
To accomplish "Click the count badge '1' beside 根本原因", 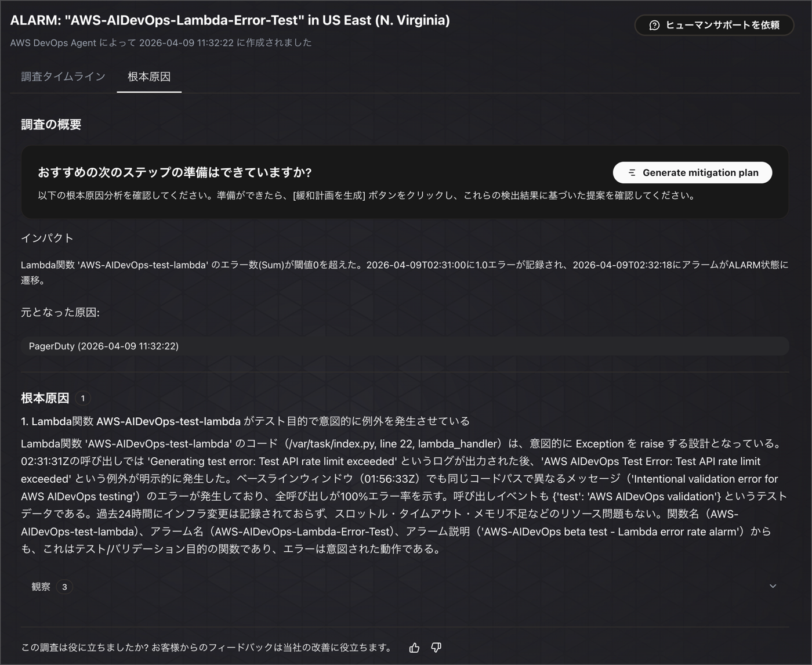I will [x=83, y=399].
